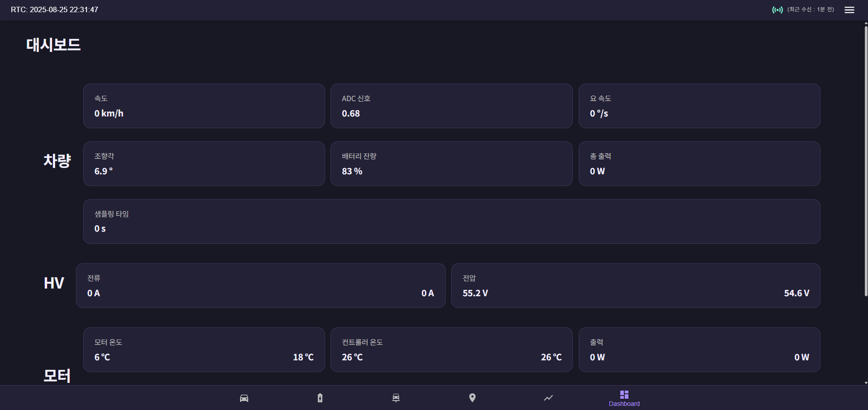Viewport: 868px width, 410px height.
Task: Click the 모터 온도 motor temperature card
Action: 204,349
